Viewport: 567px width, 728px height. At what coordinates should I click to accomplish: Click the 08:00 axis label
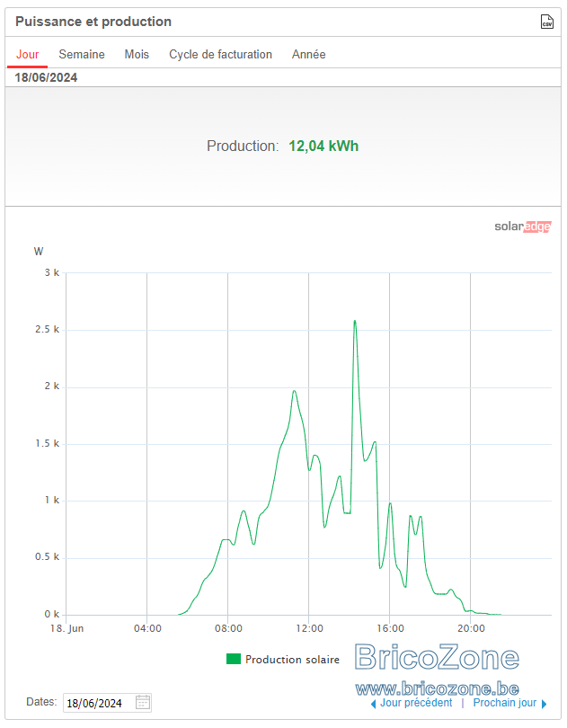pos(228,628)
